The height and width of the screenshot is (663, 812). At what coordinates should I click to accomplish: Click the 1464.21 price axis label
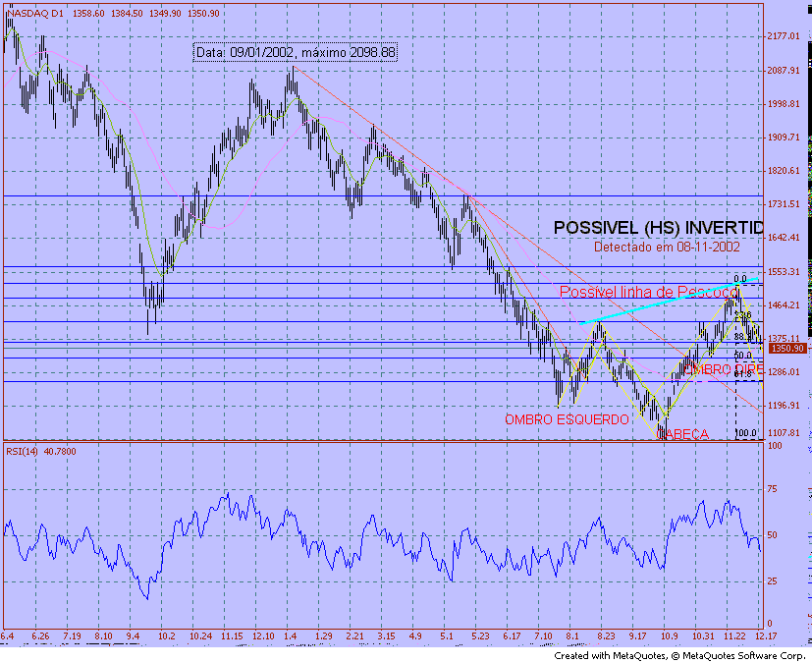click(x=784, y=305)
